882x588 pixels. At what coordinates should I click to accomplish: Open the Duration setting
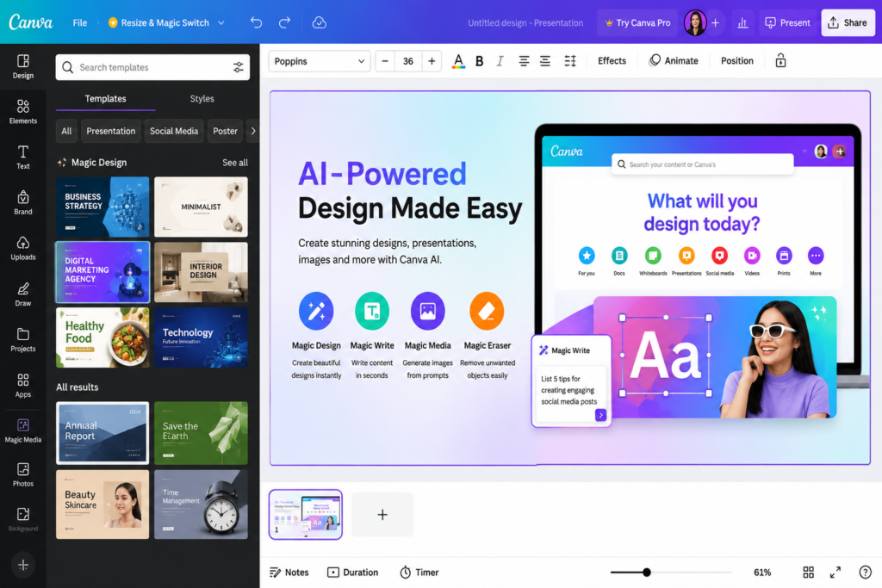[x=352, y=573]
